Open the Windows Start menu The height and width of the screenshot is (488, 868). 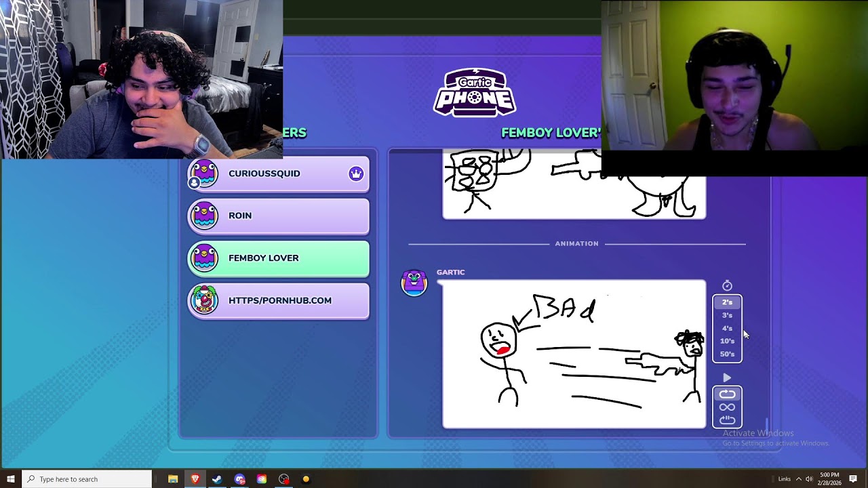click(x=11, y=479)
